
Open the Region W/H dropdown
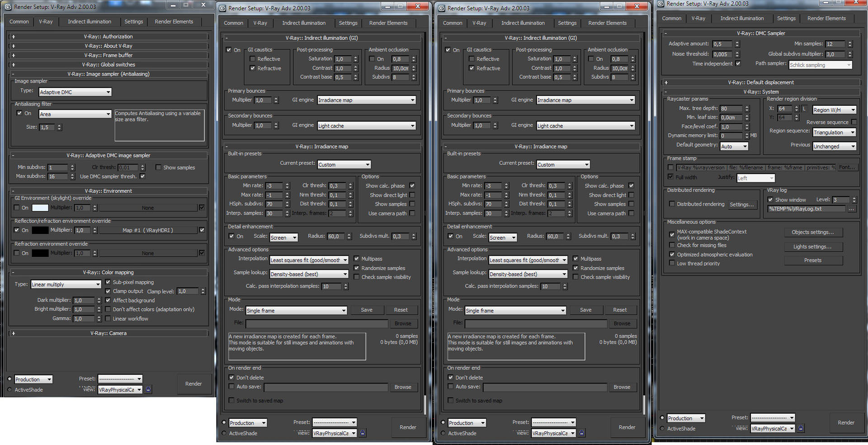click(x=835, y=110)
